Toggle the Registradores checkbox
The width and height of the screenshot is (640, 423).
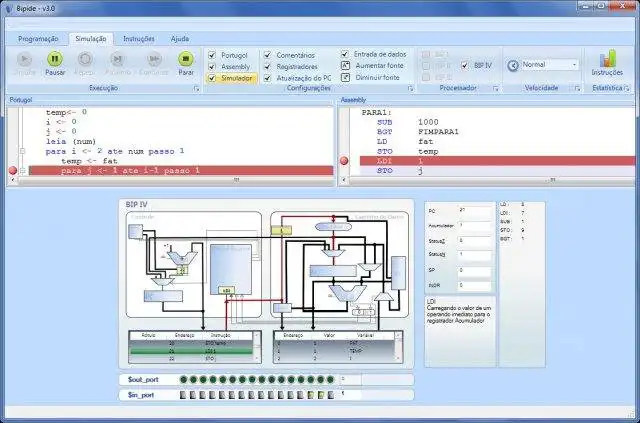coord(267,66)
